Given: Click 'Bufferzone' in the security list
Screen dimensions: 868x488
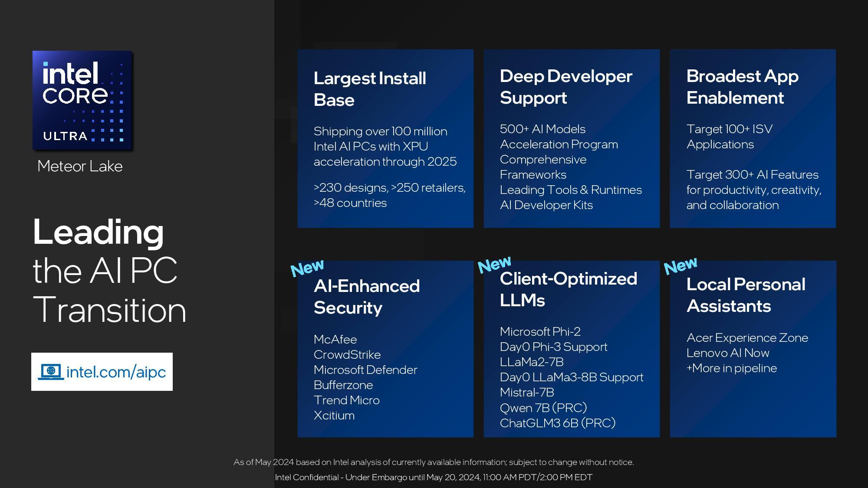Looking at the screenshot, I should [x=343, y=385].
